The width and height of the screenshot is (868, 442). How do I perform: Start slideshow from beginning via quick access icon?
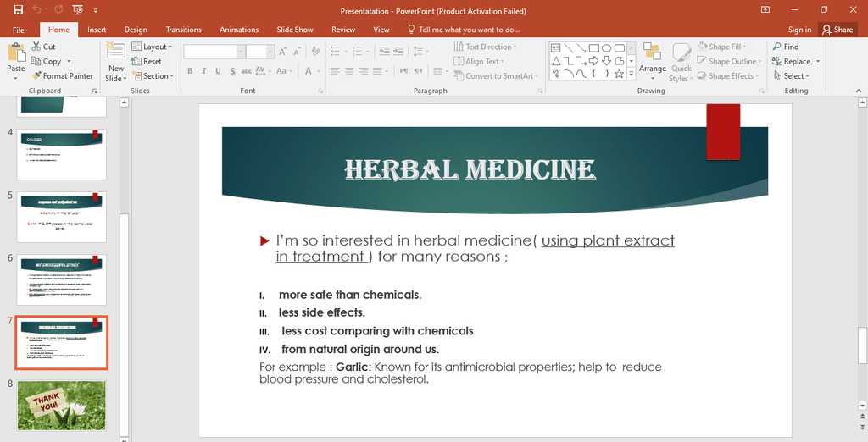[78, 10]
